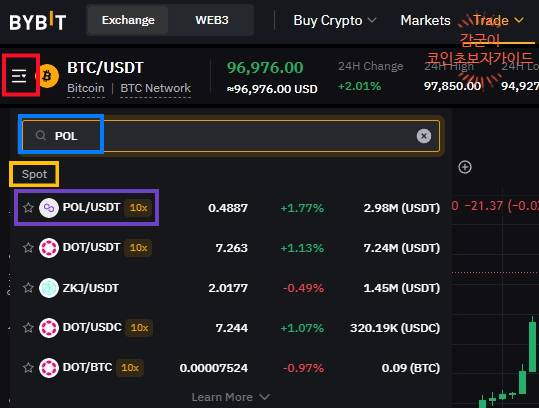Click the DOT/USDC 10x leverage badge

(139, 328)
